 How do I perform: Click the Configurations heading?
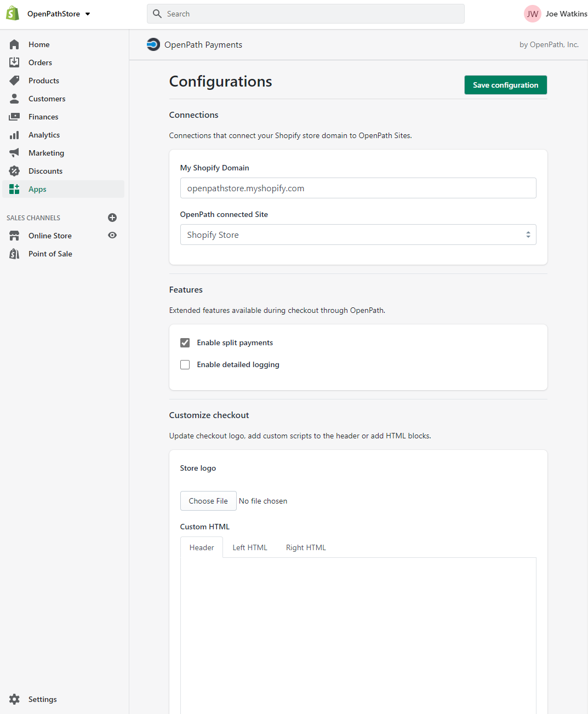click(221, 82)
